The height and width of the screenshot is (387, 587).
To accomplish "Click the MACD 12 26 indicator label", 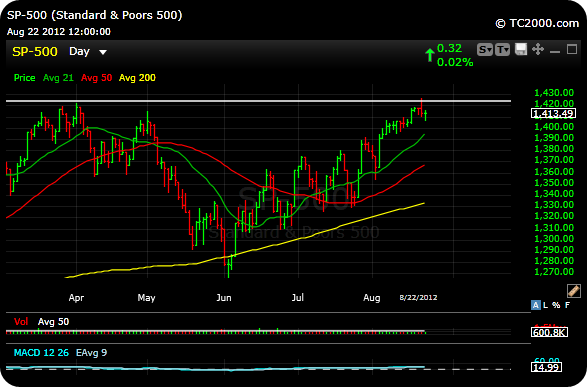I will click(x=41, y=353).
